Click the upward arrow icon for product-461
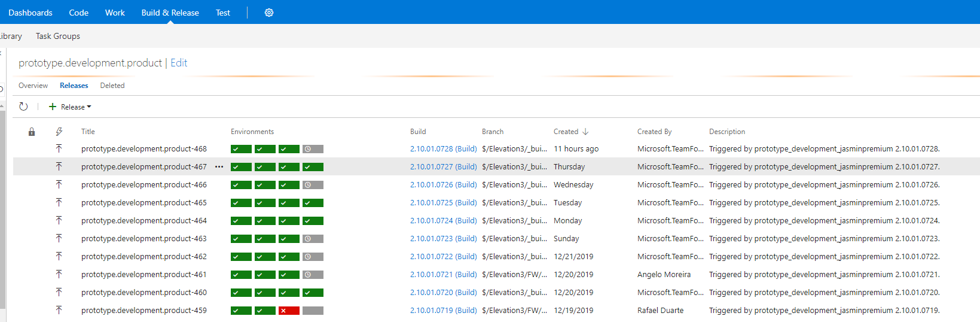The height and width of the screenshot is (322, 980). (x=59, y=274)
